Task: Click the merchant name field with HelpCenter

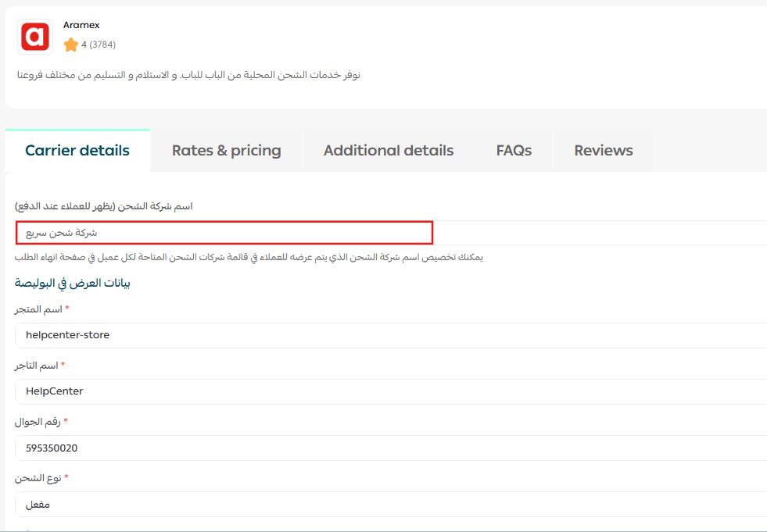Action: coord(391,391)
